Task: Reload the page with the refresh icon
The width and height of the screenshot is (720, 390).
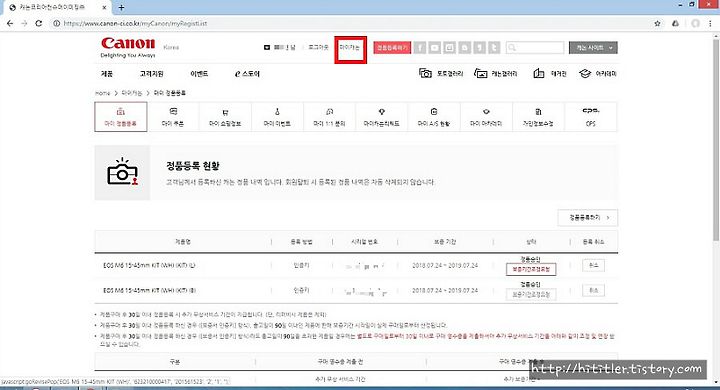Action: tap(39, 23)
